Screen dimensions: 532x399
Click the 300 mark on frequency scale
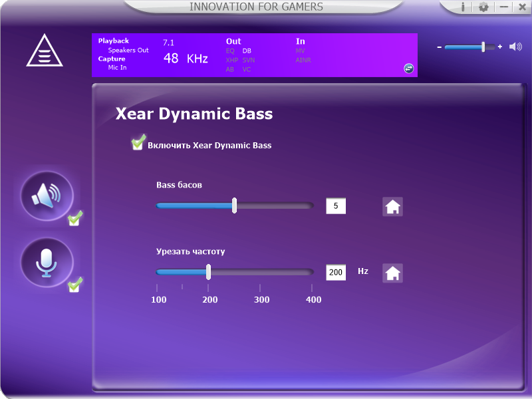pos(261,300)
